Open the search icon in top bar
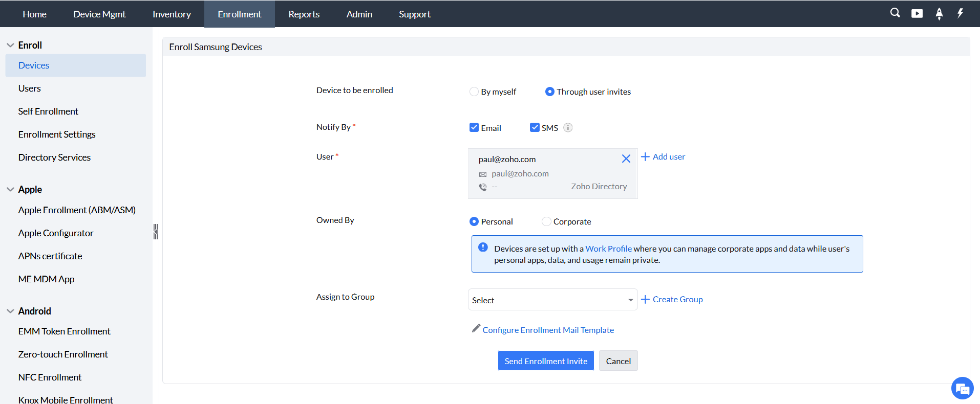The height and width of the screenshot is (404, 980). pyautogui.click(x=894, y=13)
